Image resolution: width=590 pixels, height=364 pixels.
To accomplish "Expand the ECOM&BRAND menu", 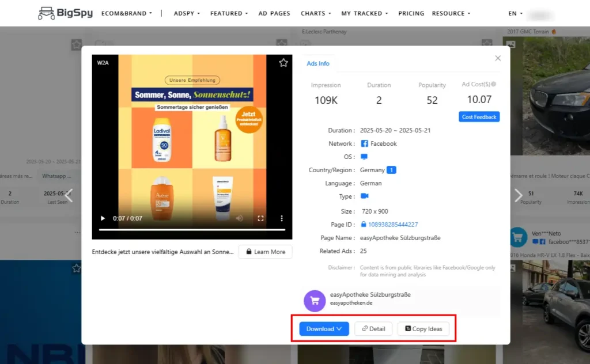I will point(127,13).
